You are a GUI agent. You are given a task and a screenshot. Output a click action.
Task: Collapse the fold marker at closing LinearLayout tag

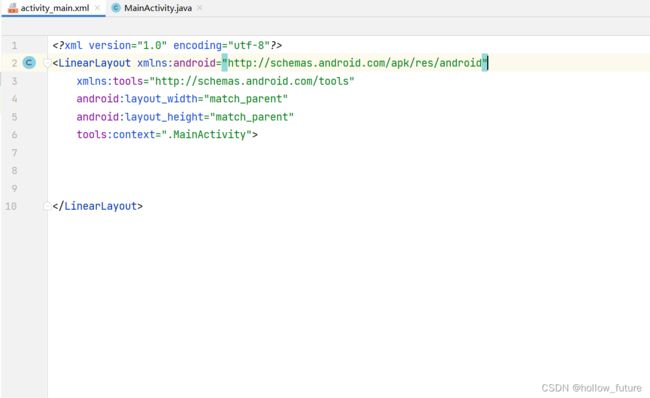click(46, 206)
